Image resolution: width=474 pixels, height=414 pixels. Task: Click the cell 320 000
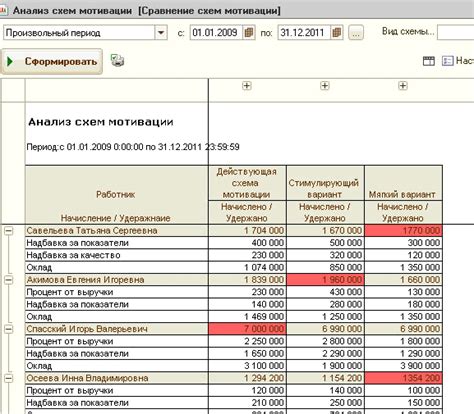pos(325,255)
